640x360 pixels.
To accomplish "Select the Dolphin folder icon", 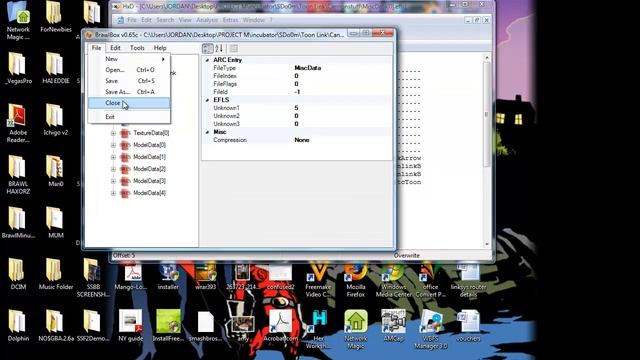I will click(x=18, y=326).
